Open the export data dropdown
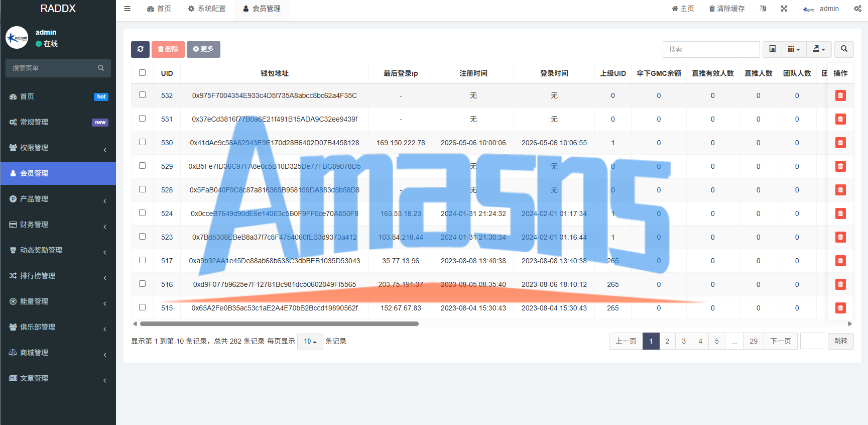 [x=819, y=49]
